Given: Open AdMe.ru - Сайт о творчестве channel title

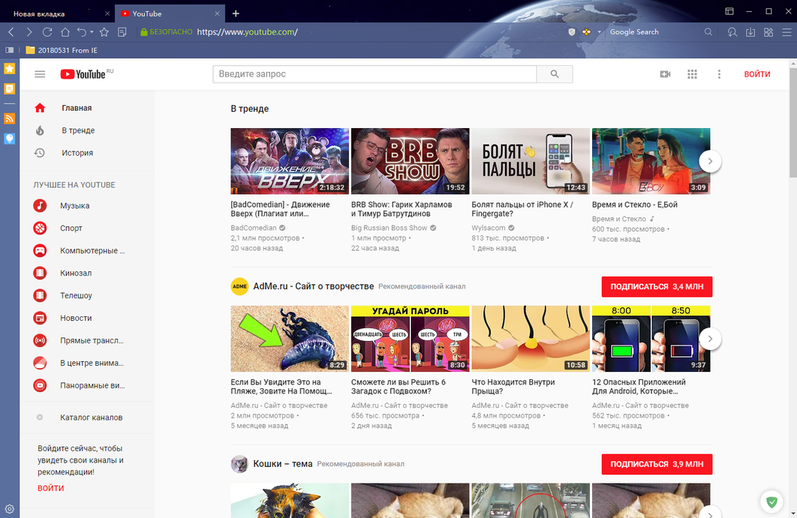Looking at the screenshot, I should (313, 286).
